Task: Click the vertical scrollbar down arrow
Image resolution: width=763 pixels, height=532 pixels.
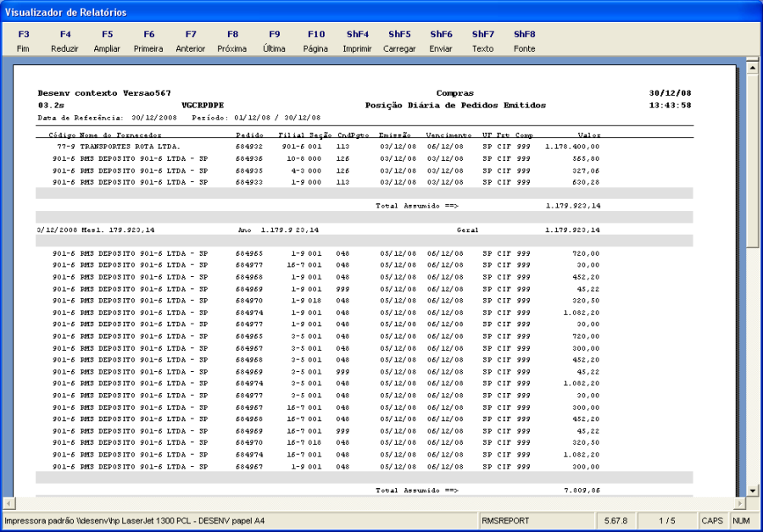Action: (752, 490)
